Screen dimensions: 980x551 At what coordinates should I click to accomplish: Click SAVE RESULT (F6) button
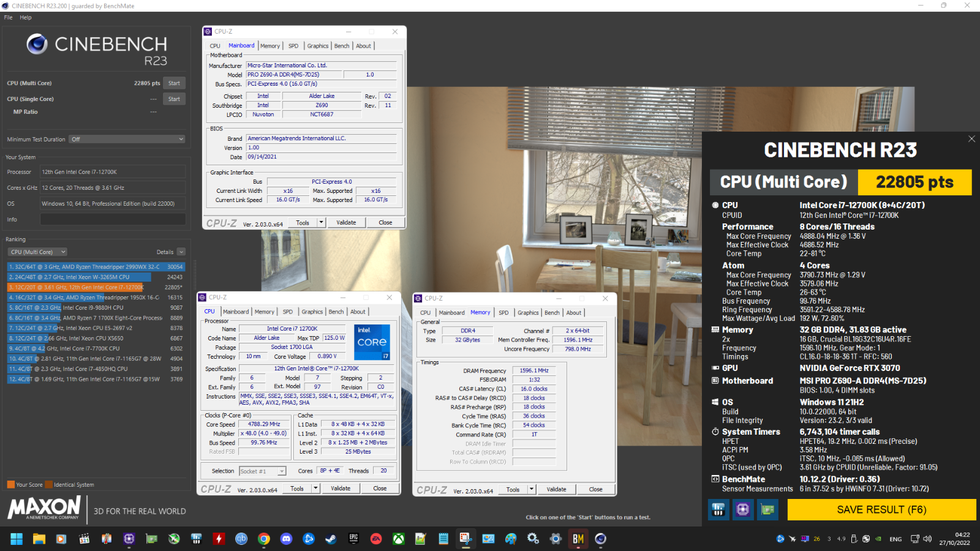coord(881,509)
